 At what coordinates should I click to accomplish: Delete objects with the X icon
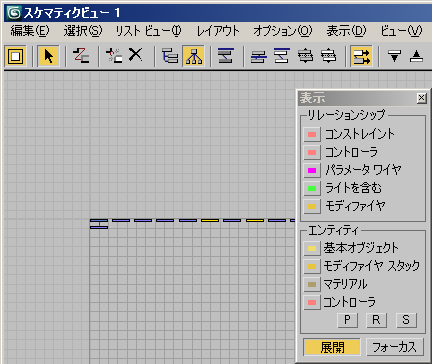(x=135, y=55)
